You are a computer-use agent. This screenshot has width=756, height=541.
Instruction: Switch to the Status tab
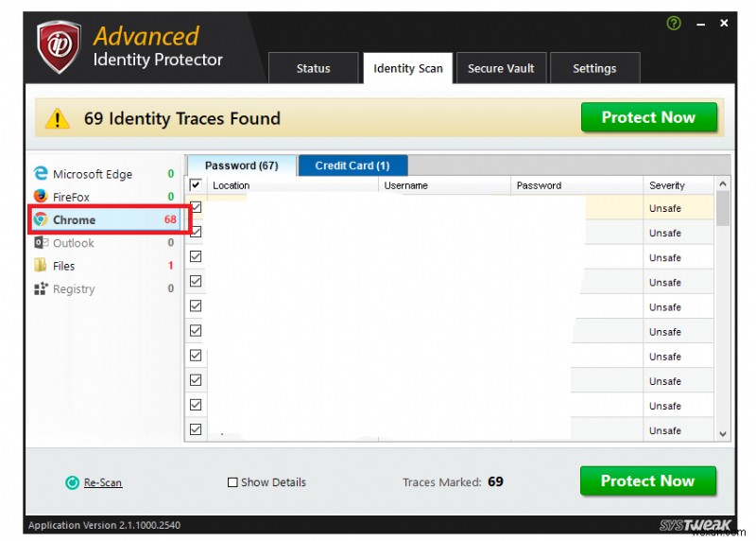point(314,68)
